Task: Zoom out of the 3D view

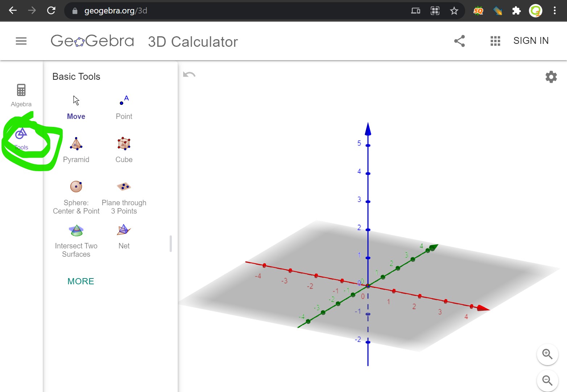Action: 547,381
